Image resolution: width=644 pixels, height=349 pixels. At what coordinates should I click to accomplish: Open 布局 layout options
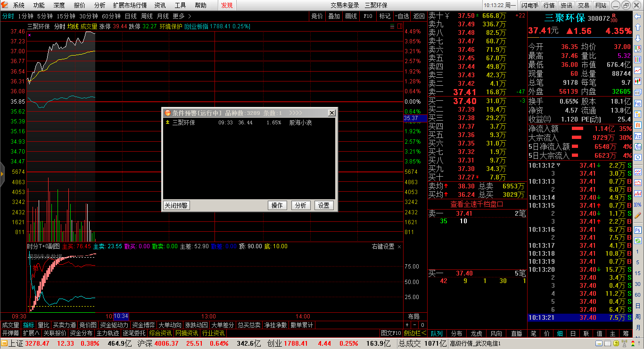(x=413, y=317)
